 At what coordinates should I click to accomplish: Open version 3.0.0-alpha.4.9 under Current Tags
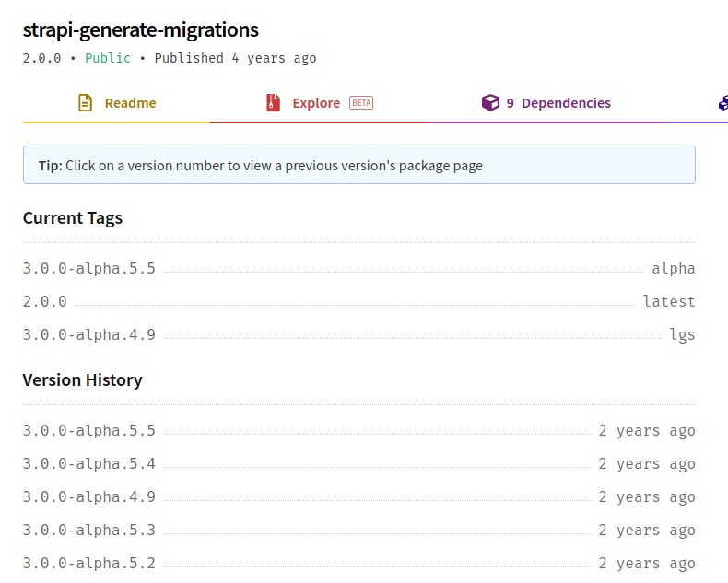coord(89,334)
